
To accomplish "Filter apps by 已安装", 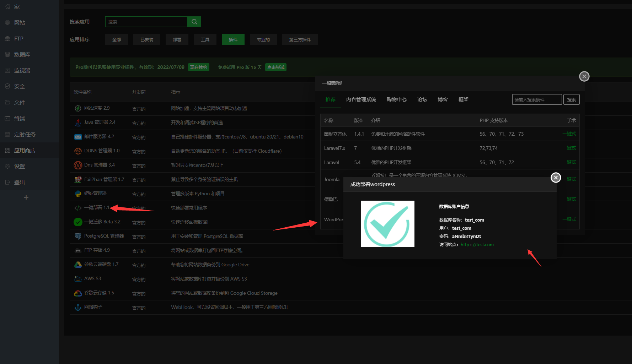I will [147, 40].
